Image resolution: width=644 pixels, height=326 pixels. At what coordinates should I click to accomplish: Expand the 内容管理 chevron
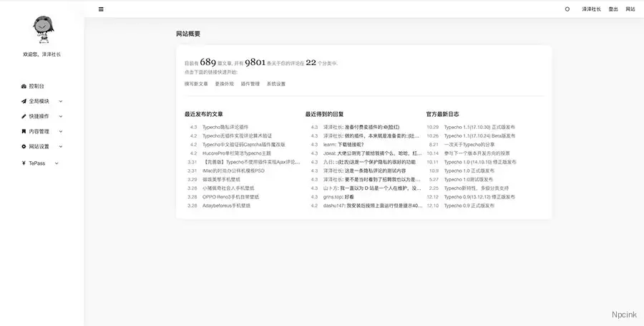[x=61, y=132]
